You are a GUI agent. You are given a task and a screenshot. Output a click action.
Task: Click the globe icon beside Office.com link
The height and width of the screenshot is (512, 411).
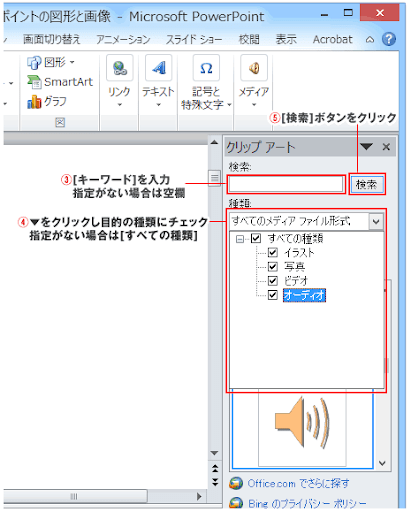tap(236, 484)
